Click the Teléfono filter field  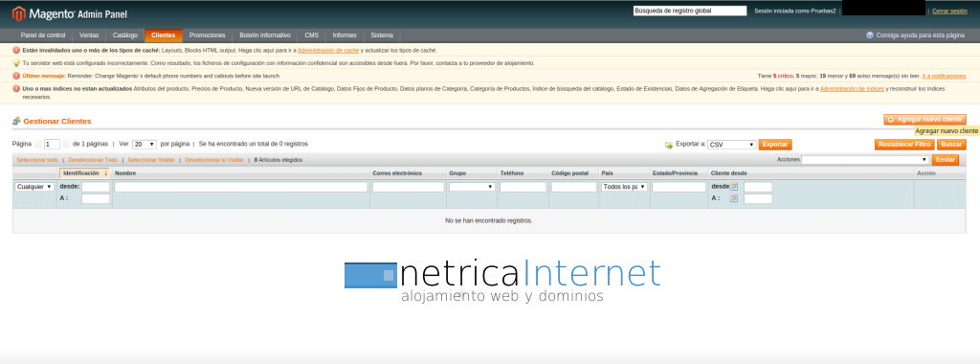[x=523, y=187]
